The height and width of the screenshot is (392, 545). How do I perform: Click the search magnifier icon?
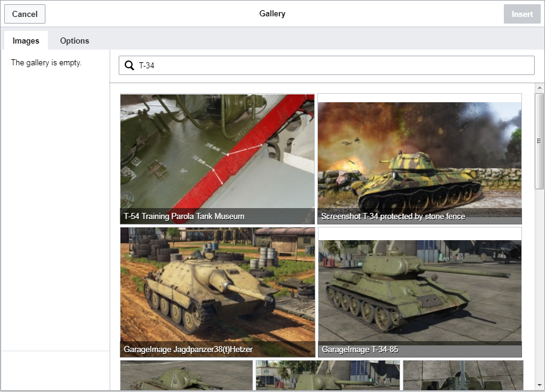130,65
